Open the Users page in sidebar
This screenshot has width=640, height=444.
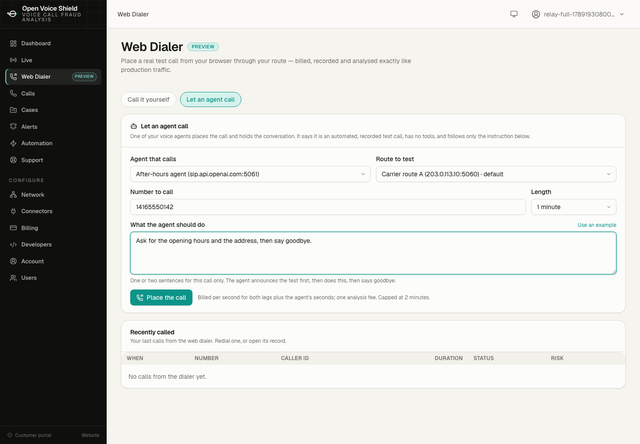tap(53, 278)
